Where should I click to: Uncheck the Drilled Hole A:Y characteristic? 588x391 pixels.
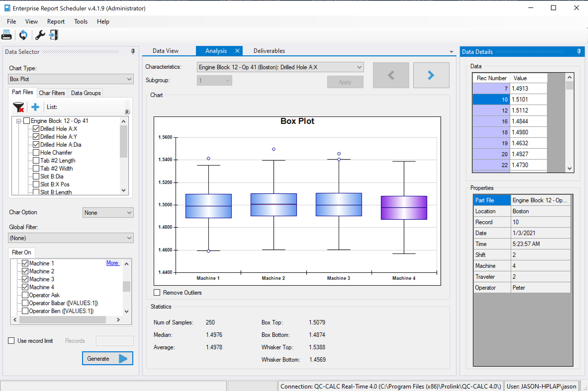pos(36,136)
